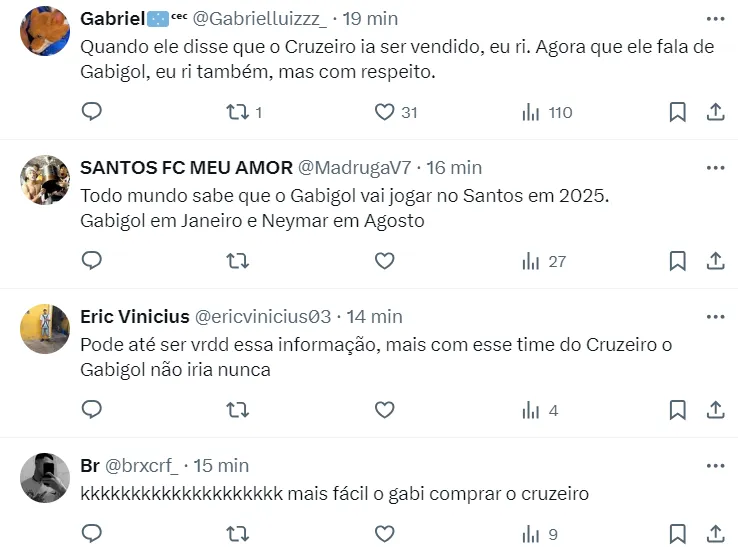Screen dimensions: 738x547
Task: Reply to SANTOS FC MEU AMOR tweet
Action: tap(92, 261)
